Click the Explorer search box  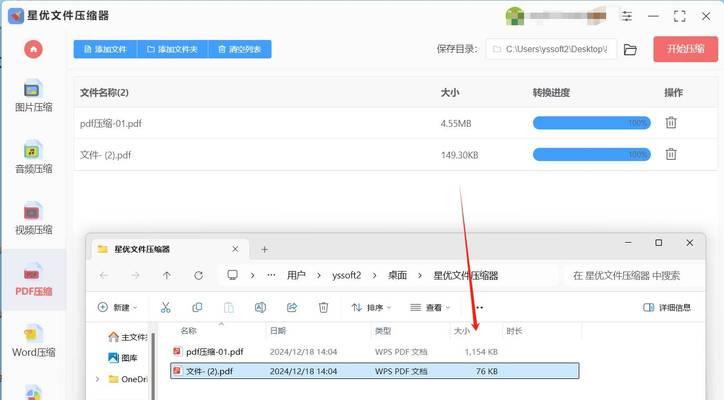click(633, 275)
